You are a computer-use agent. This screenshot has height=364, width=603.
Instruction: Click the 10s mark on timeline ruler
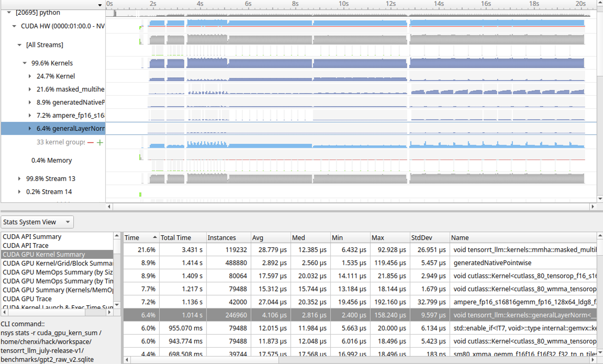pos(343,4)
